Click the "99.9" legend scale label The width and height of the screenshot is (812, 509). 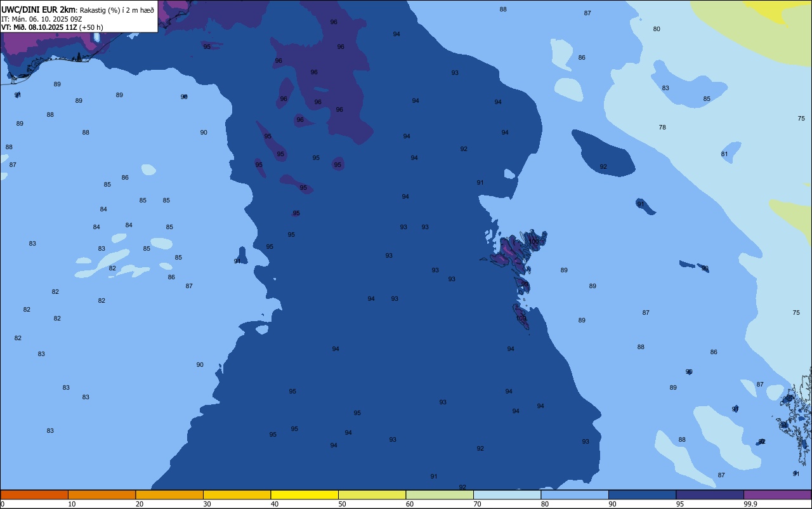pyautogui.click(x=750, y=504)
